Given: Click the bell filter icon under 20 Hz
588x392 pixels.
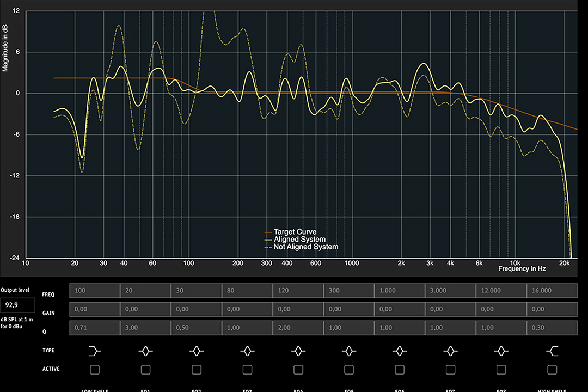Looking at the screenshot, I should pos(145,351).
